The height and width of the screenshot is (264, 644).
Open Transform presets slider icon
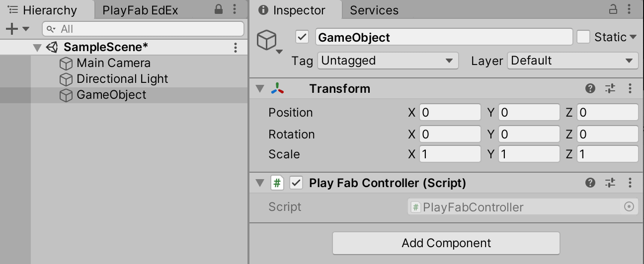(610, 89)
